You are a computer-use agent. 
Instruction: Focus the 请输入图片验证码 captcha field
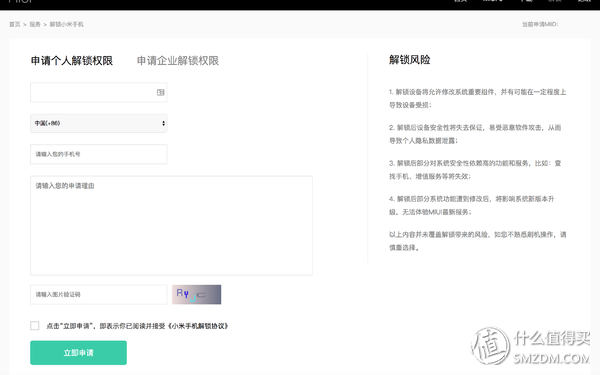99,295
